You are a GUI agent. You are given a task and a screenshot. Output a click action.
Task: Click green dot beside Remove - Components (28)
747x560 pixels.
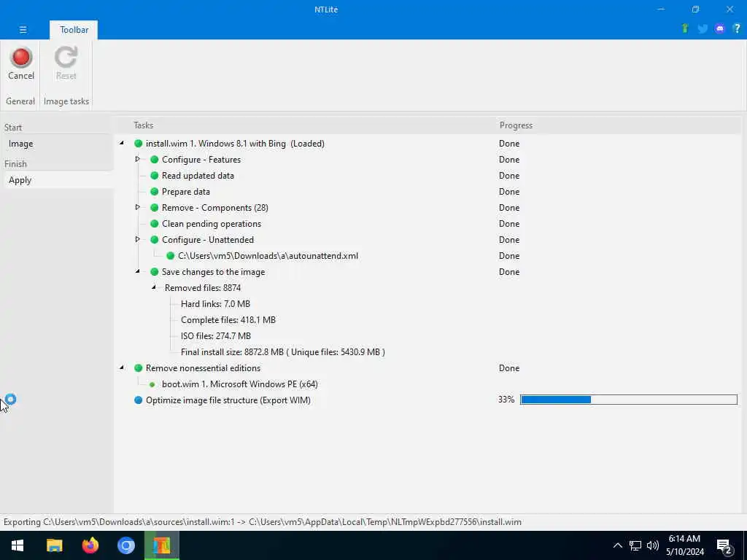155,208
